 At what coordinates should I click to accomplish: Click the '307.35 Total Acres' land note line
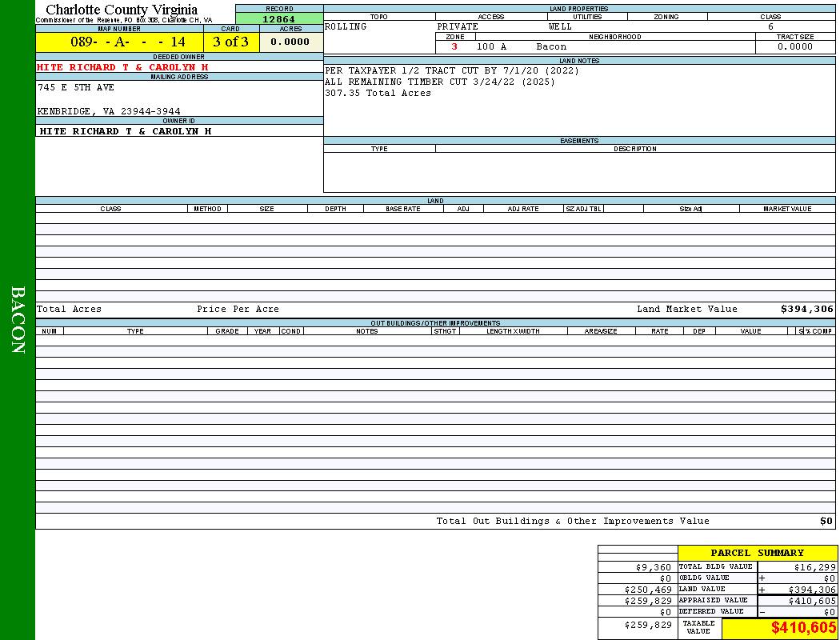378,93
